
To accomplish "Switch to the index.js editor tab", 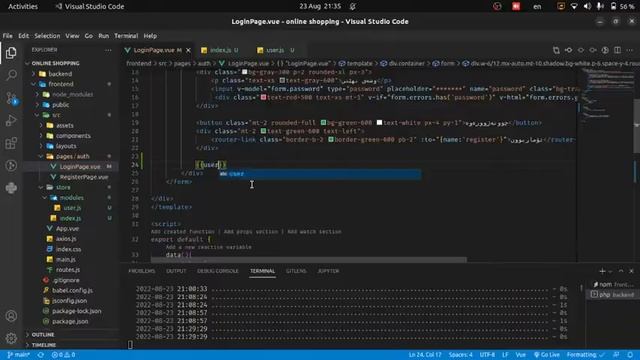I will click(x=220, y=50).
